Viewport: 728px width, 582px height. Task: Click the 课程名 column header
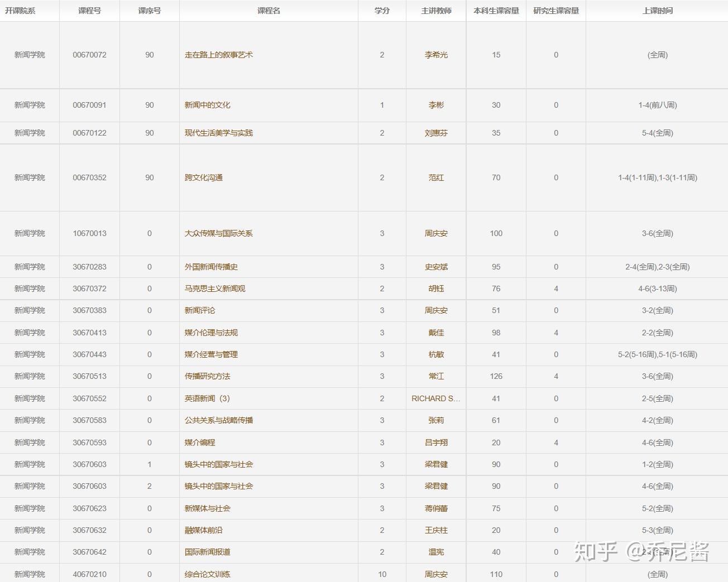click(269, 10)
